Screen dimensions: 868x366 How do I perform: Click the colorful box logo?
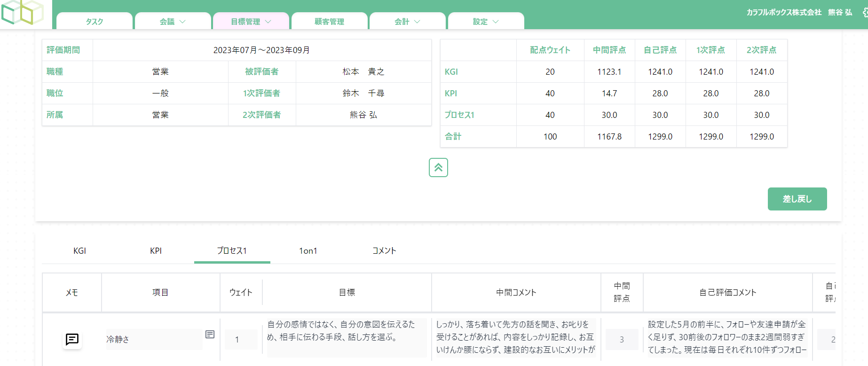click(23, 12)
